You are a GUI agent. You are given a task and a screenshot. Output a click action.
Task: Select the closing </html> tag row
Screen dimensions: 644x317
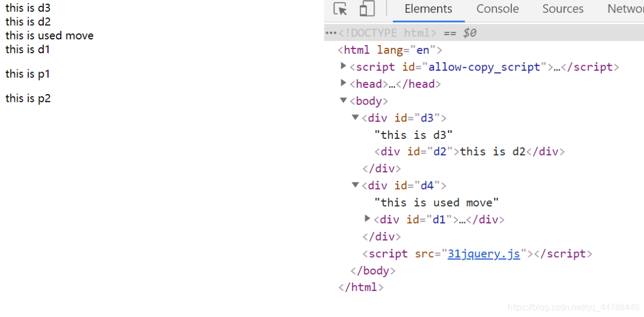pyautogui.click(x=361, y=287)
